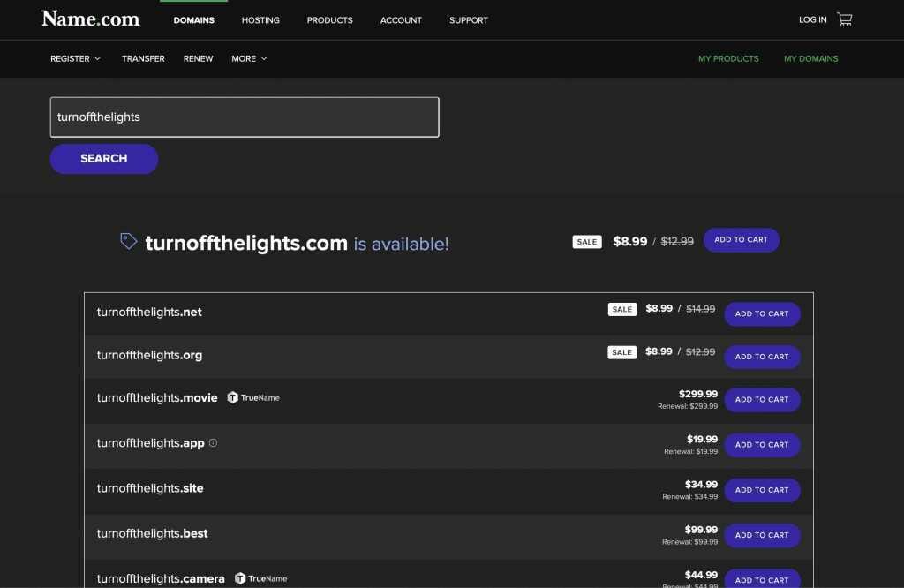This screenshot has width=904, height=588.
Task: Click the $299.99 price for .movie
Action: point(698,395)
